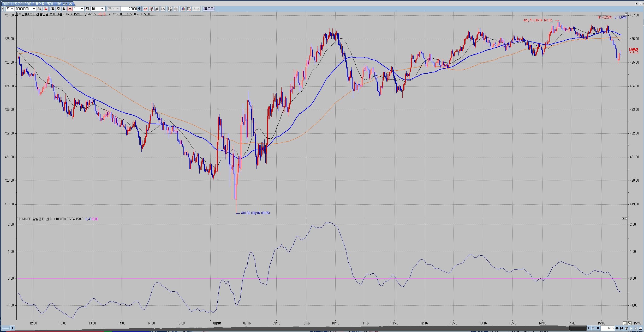Click the up-down arrows icon in the toolbar
Viewport: 644px width, 332px height.
(x=163, y=9)
